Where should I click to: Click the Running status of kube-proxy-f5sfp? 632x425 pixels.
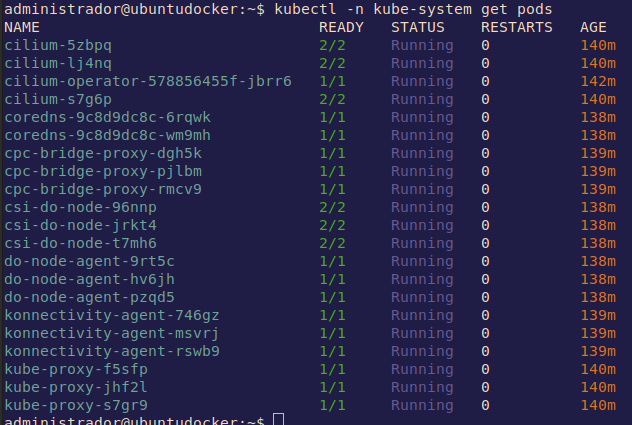tap(422, 369)
